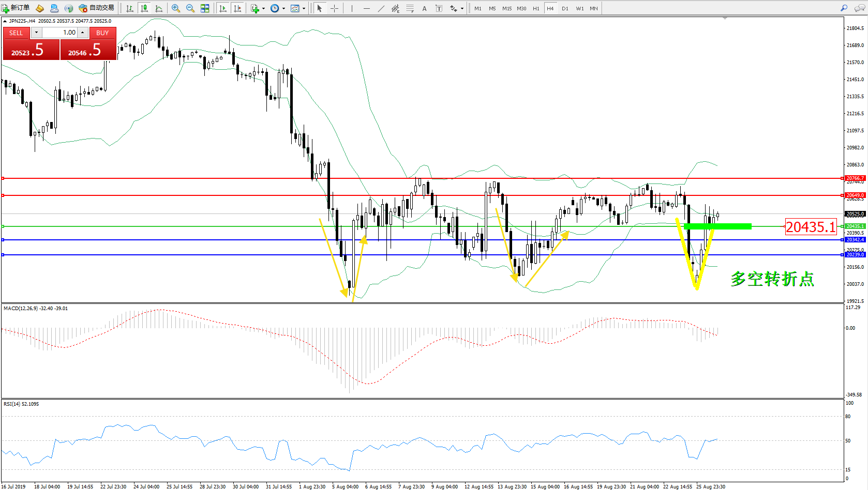Click the 1.00 lot size field

pos(59,33)
